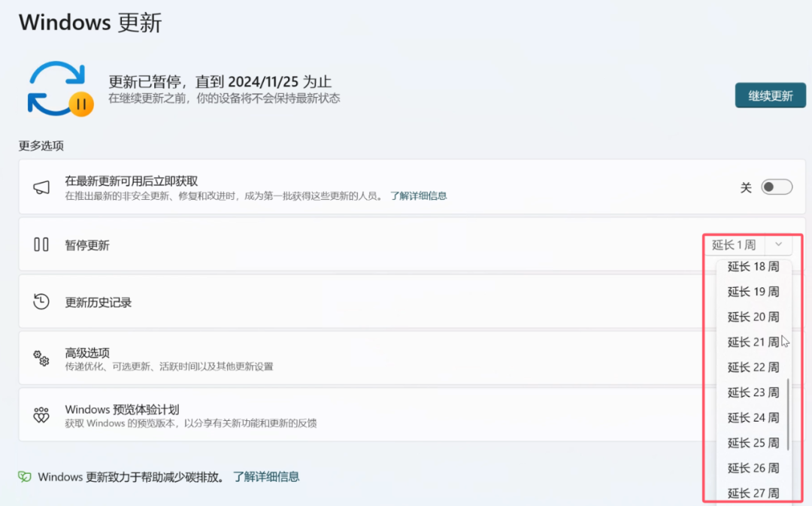This screenshot has height=506, width=812.
Task: Pick 延长 24 周 in dropdown list
Action: point(753,417)
